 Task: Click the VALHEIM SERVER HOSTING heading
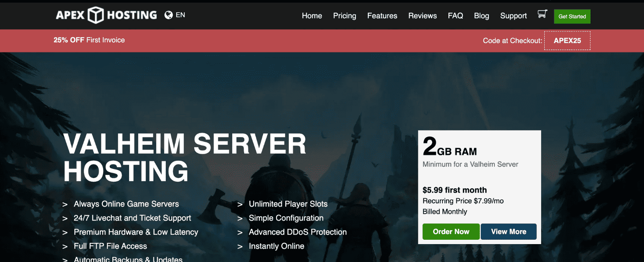click(x=184, y=157)
